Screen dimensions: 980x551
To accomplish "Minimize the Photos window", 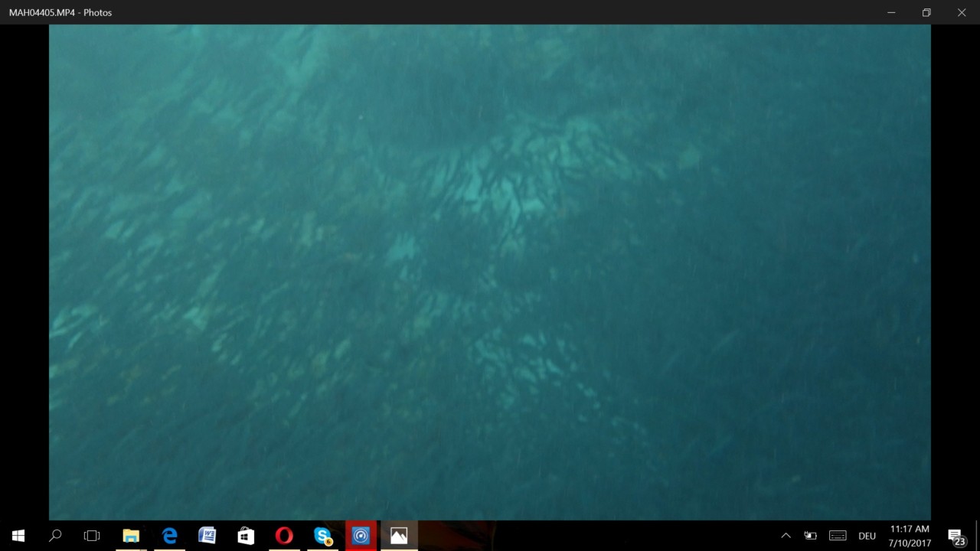I will [891, 12].
